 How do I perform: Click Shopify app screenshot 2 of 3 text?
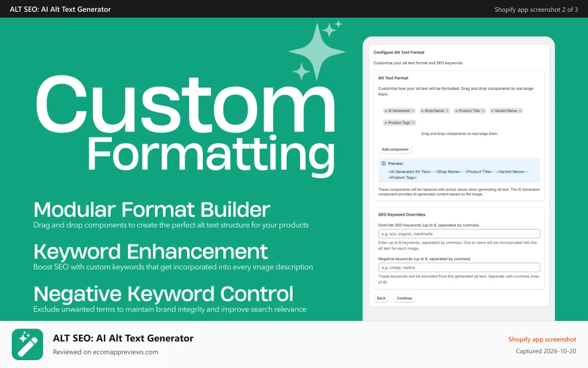(x=537, y=9)
